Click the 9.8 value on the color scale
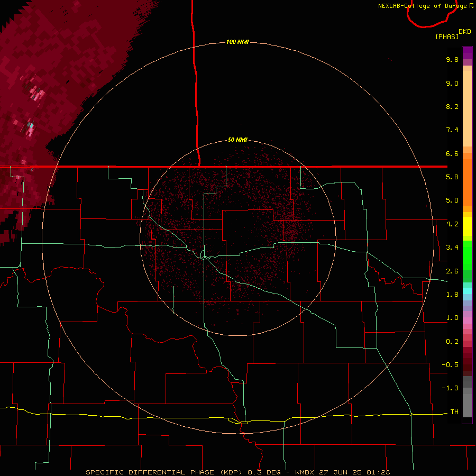The height and width of the screenshot is (476, 476). click(x=452, y=59)
